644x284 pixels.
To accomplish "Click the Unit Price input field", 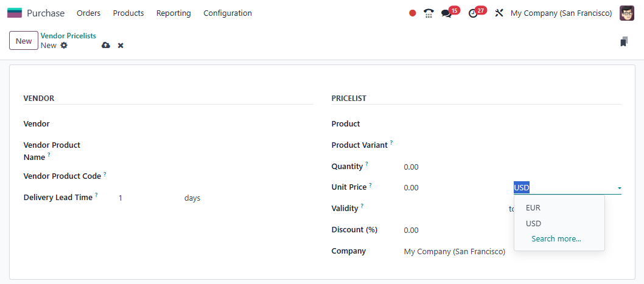I will click(450, 188).
